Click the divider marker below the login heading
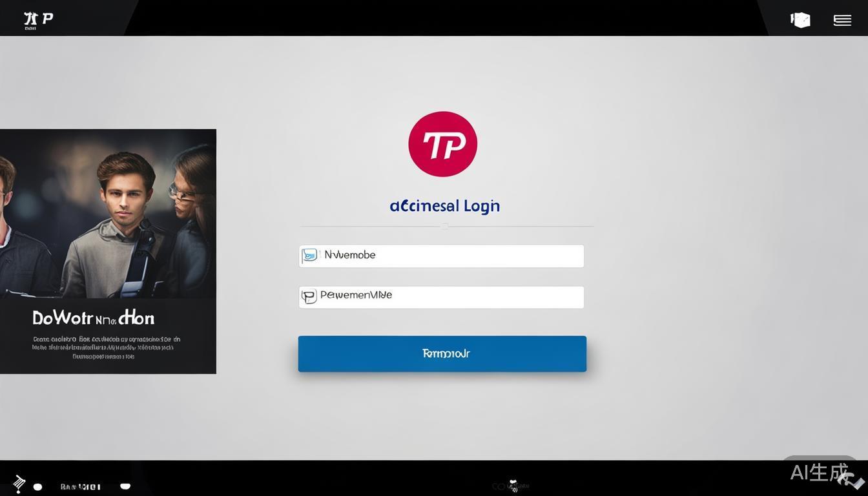 pyautogui.click(x=444, y=227)
